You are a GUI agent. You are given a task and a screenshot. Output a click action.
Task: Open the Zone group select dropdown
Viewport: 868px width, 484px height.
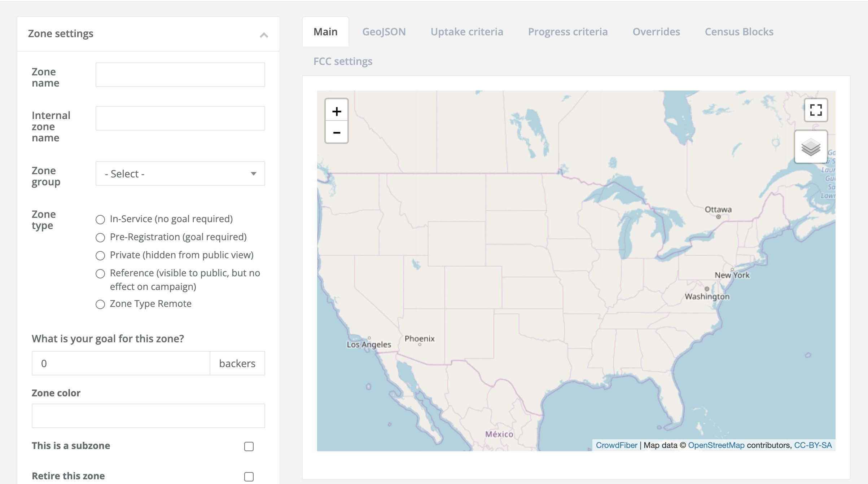coord(180,173)
